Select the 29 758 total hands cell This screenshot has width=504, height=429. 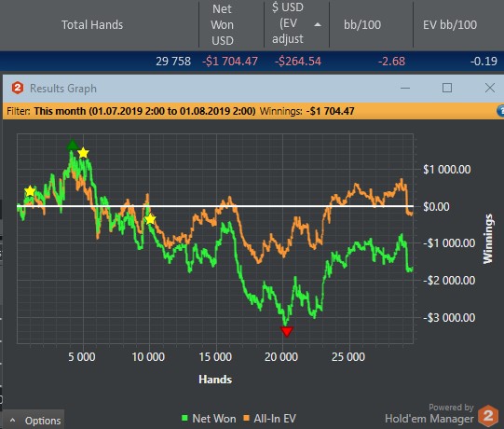point(173,62)
